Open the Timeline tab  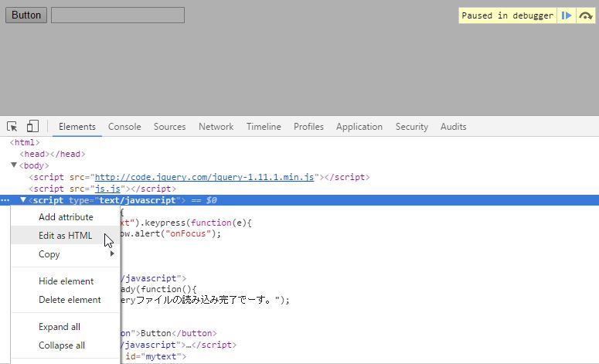click(264, 127)
